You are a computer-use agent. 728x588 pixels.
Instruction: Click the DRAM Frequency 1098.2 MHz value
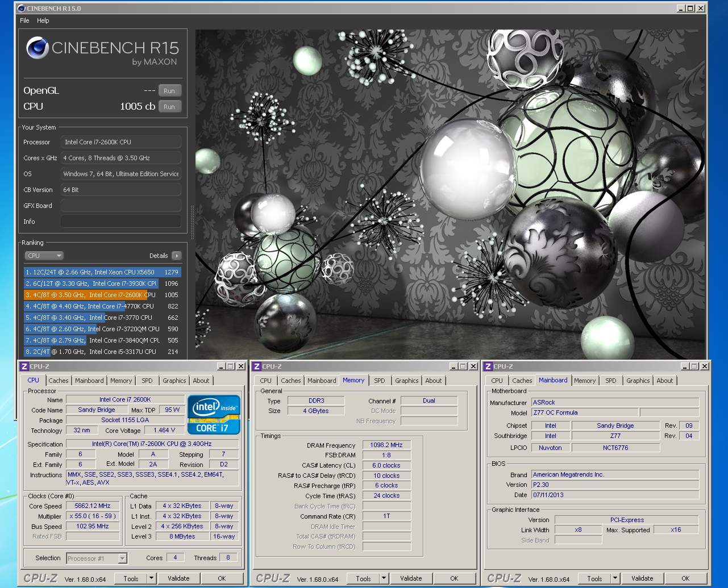point(386,445)
